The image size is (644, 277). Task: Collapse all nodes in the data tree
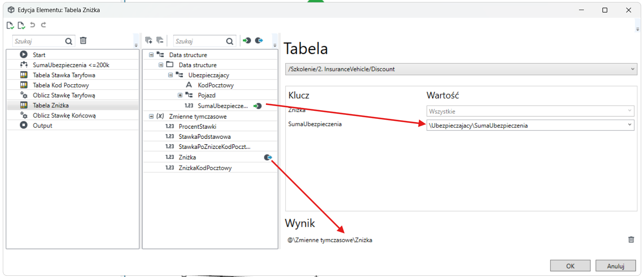tap(160, 40)
